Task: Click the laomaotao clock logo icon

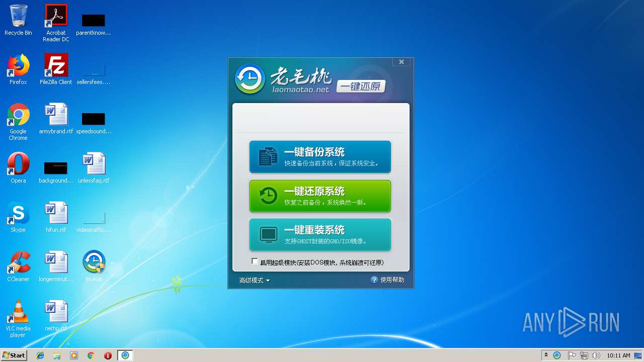Action: click(250, 79)
